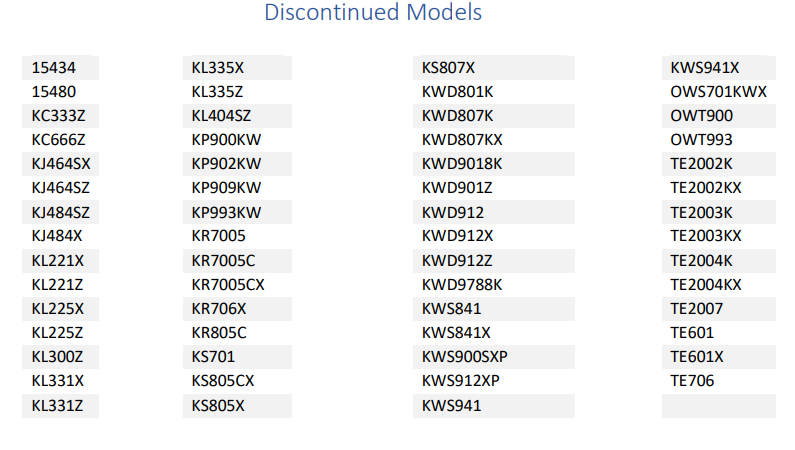Select model KWD9788K
Image resolution: width=795 pixels, height=450 pixels.
[462, 284]
